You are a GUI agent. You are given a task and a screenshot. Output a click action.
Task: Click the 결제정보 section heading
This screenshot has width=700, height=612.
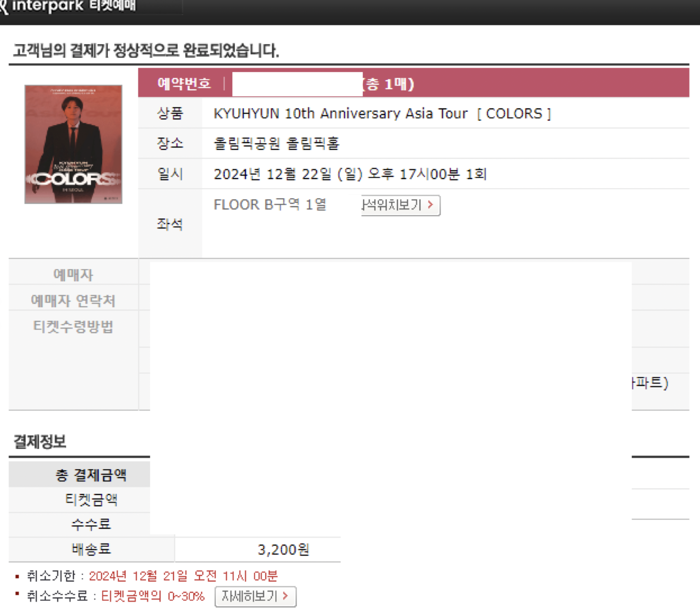[40, 441]
